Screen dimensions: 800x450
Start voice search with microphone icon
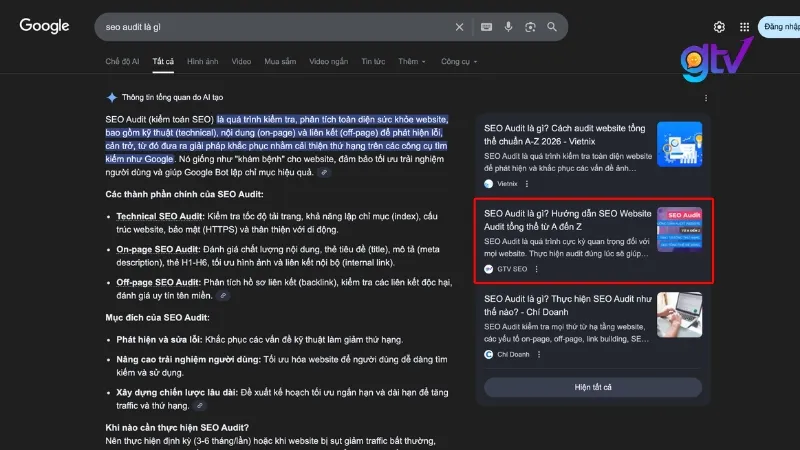[x=508, y=27]
